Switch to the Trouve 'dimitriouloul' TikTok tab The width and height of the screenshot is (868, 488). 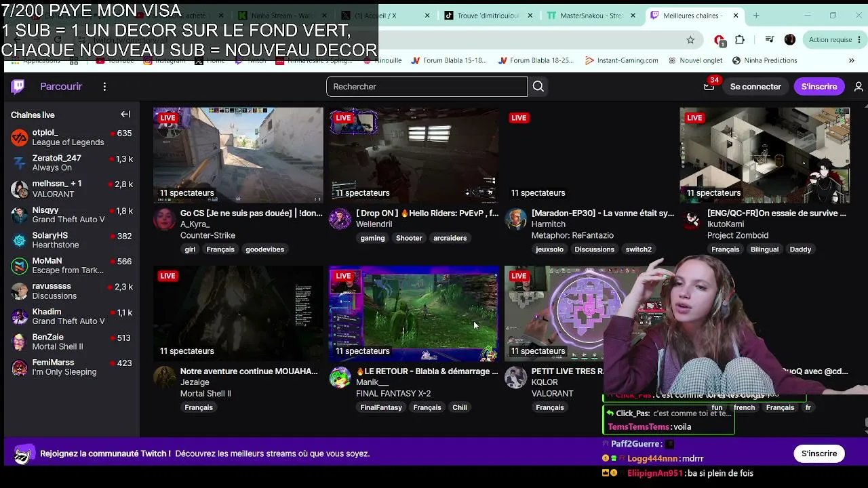coord(488,16)
